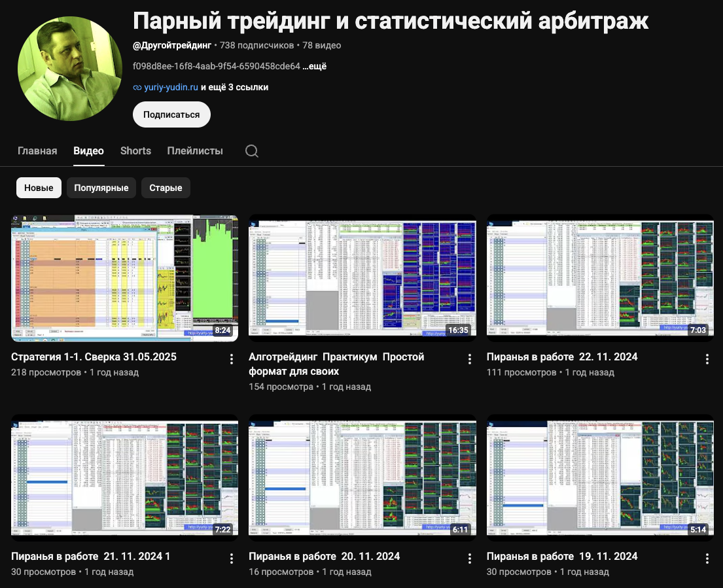Image resolution: width=723 pixels, height=588 pixels.
Task: Click title 'Пиранья в работе 20. 11. 2024'
Action: pos(324,556)
